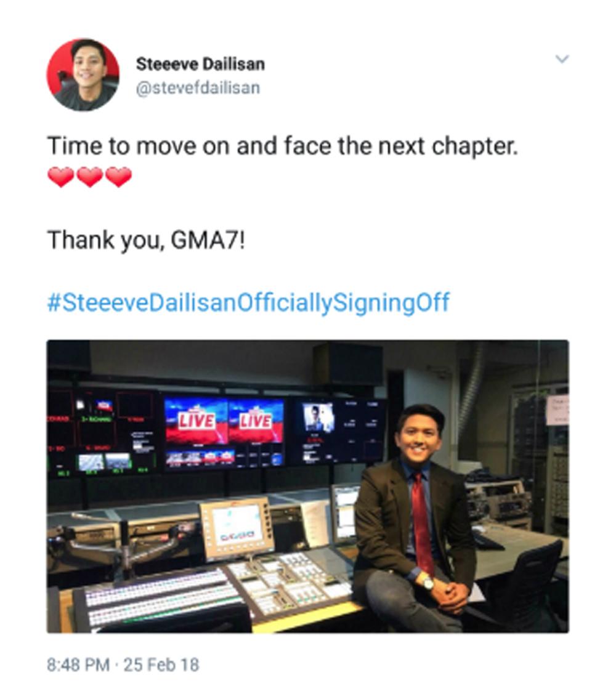The image size is (616, 691).
Task: Click the right LIVE monitor in photo
Action: (256, 420)
